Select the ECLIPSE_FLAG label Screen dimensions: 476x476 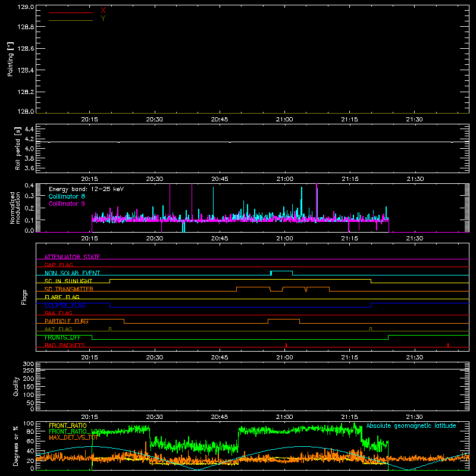point(65,305)
